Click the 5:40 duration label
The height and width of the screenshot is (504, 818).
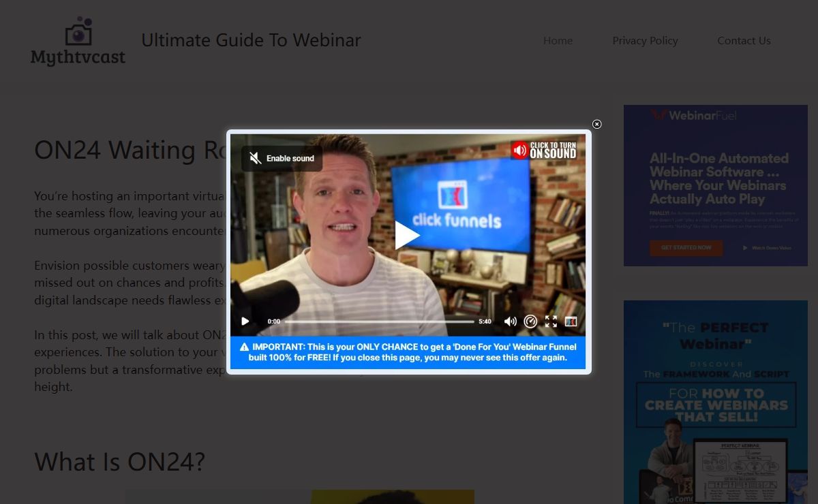click(485, 321)
